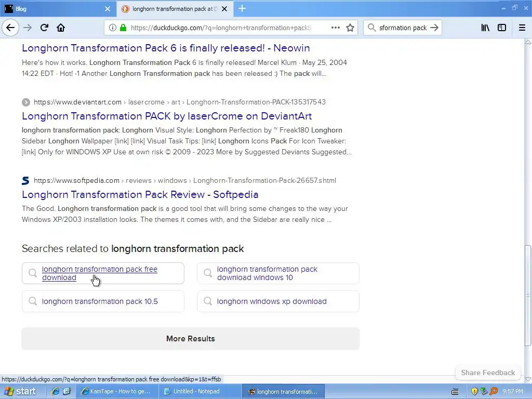Open a new browser tab
The image size is (532, 399).
pyautogui.click(x=242, y=8)
